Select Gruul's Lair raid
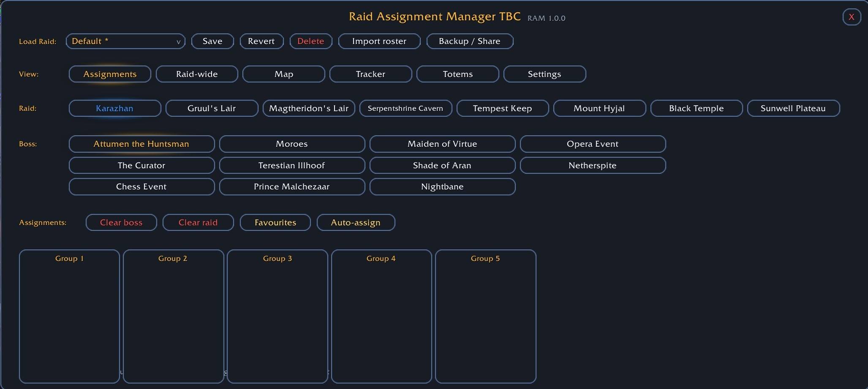Image resolution: width=868 pixels, height=389 pixels. (x=212, y=108)
